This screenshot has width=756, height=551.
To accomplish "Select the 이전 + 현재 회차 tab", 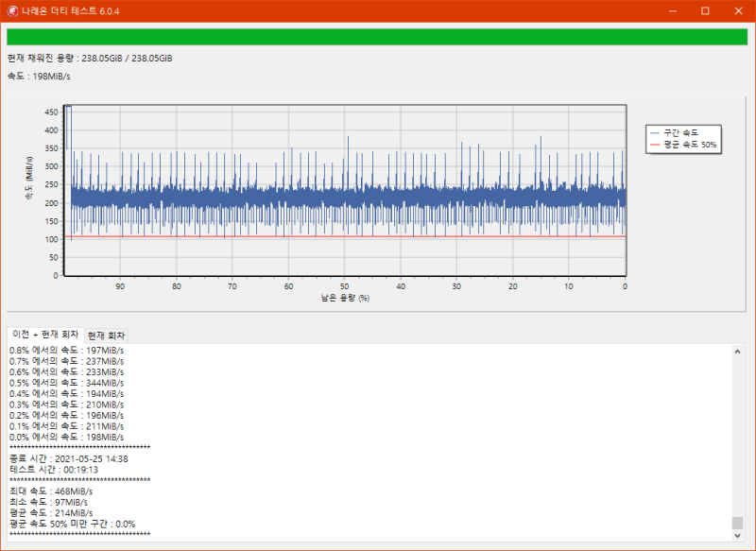I will coord(45,335).
